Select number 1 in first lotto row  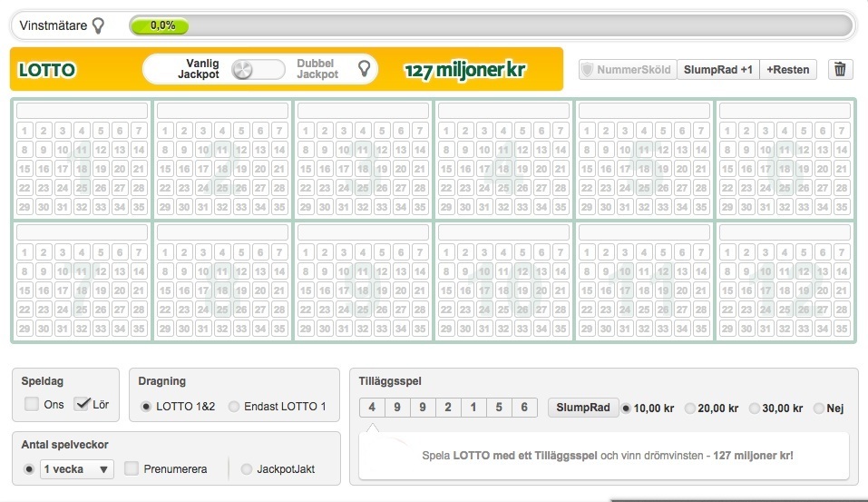click(x=24, y=131)
